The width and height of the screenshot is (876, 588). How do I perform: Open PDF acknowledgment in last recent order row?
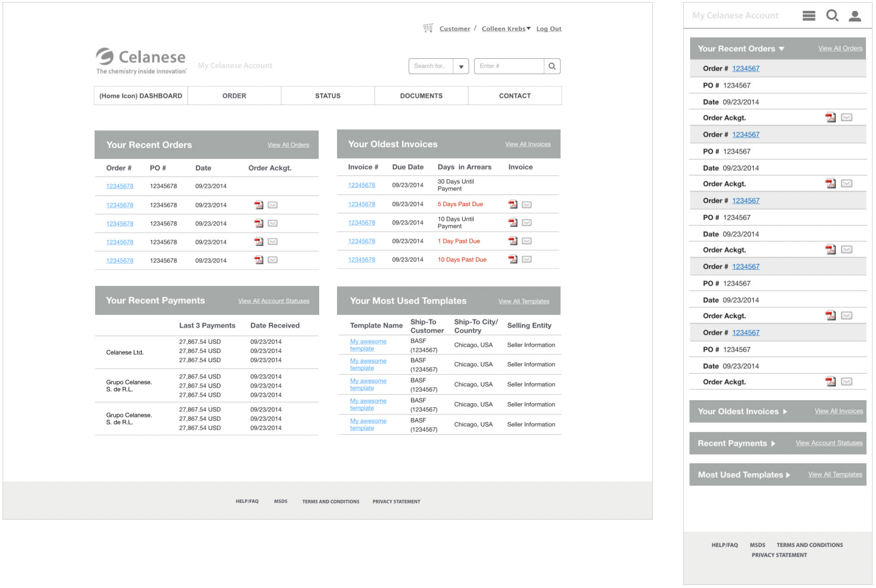point(259,260)
